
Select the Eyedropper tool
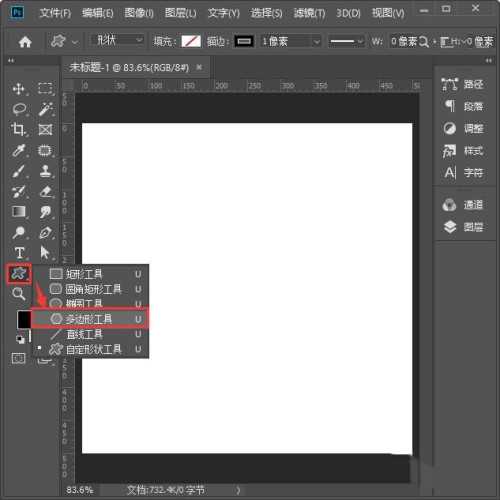point(19,150)
